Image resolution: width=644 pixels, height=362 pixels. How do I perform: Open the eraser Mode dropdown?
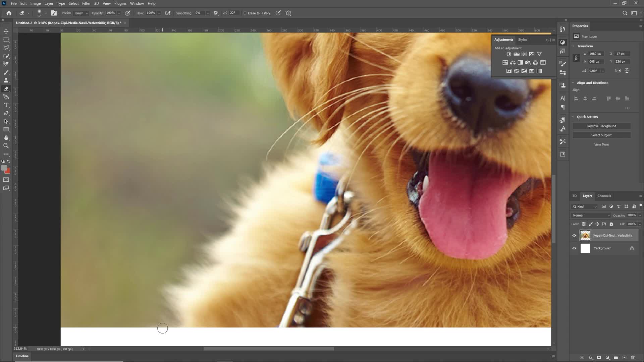(81, 13)
